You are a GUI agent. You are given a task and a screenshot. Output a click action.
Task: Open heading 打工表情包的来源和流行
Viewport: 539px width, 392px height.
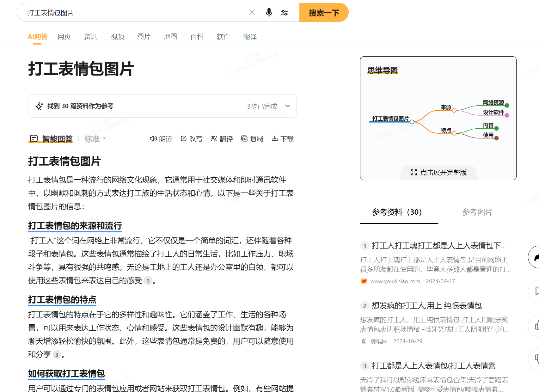75,226
